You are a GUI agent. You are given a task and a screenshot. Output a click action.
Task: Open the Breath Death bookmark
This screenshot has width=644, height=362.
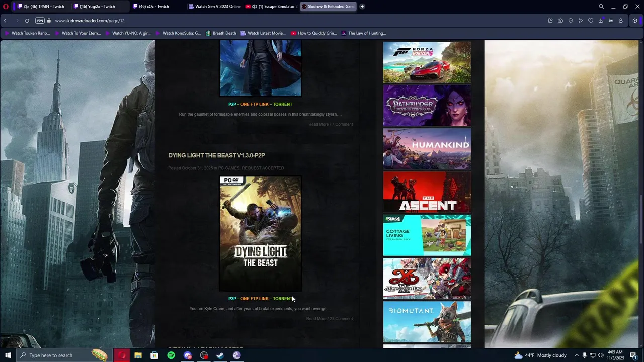pyautogui.click(x=221, y=33)
